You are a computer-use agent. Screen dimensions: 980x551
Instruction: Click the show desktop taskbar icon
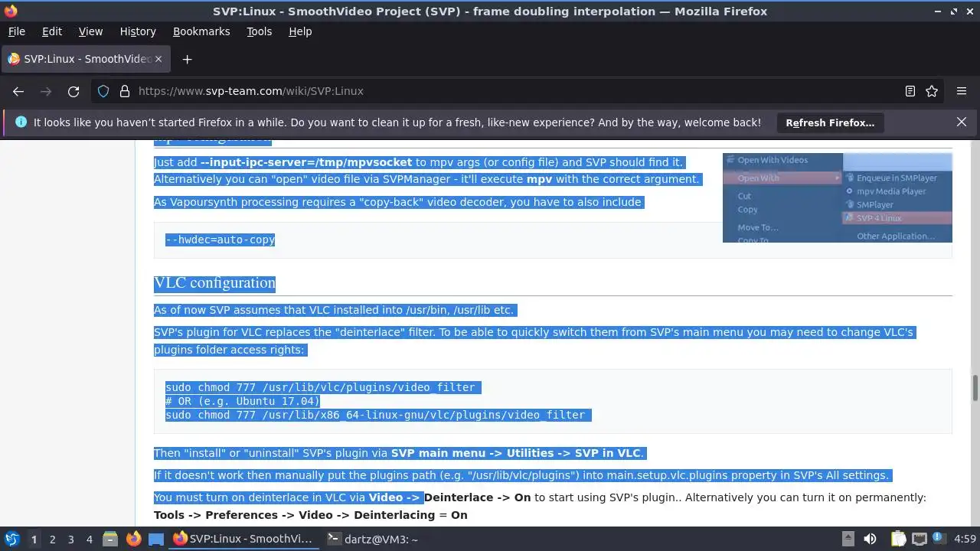156,539
